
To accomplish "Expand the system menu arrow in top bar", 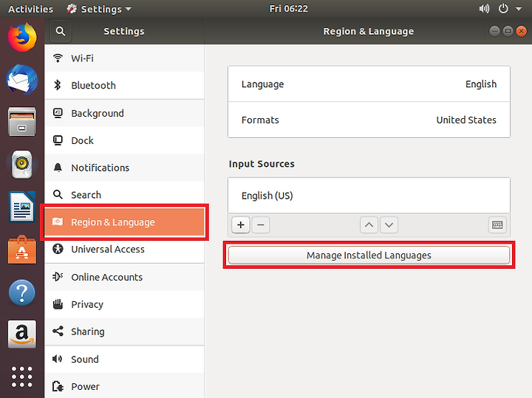I will (x=519, y=9).
